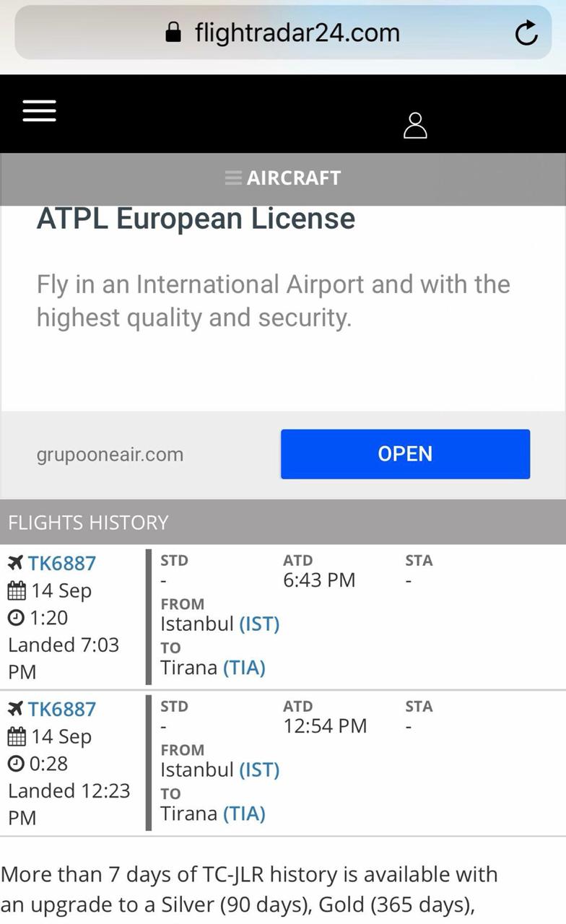Tap the user account profile icon

point(415,125)
